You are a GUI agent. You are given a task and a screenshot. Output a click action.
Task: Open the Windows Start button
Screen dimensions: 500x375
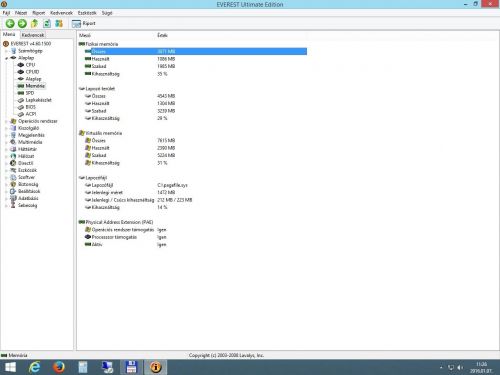(x=10, y=367)
